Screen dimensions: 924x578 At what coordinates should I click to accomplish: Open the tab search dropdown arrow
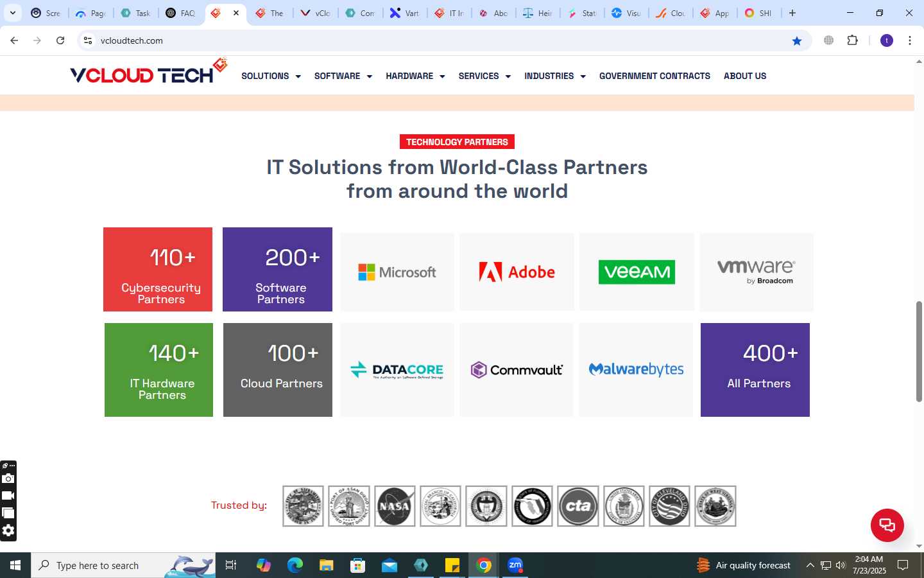[x=13, y=13]
